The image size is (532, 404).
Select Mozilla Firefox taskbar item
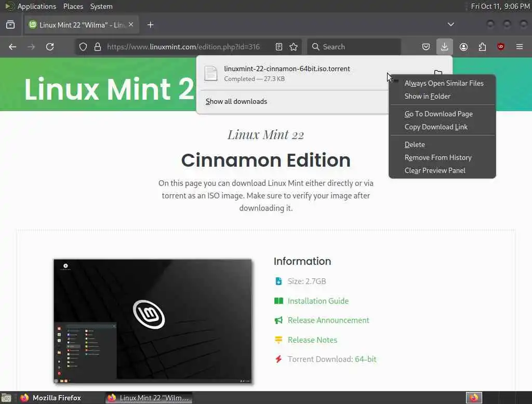pyautogui.click(x=51, y=398)
